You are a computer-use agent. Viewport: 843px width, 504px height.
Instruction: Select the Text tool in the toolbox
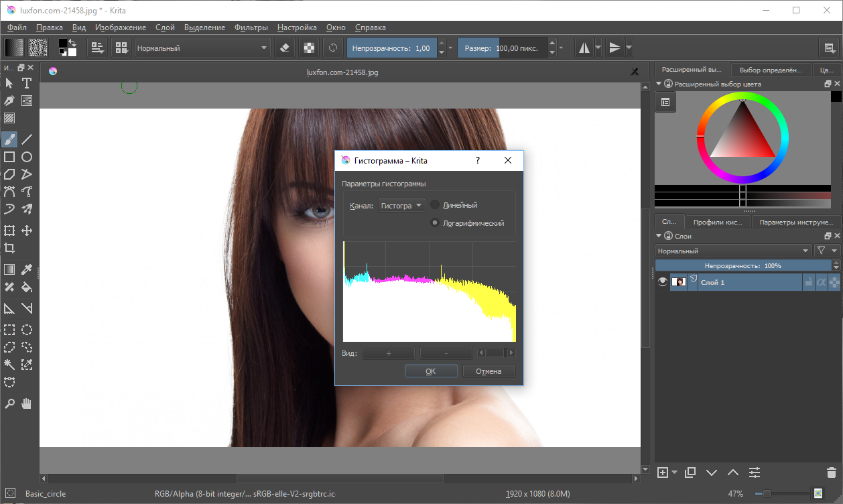pyautogui.click(x=27, y=83)
